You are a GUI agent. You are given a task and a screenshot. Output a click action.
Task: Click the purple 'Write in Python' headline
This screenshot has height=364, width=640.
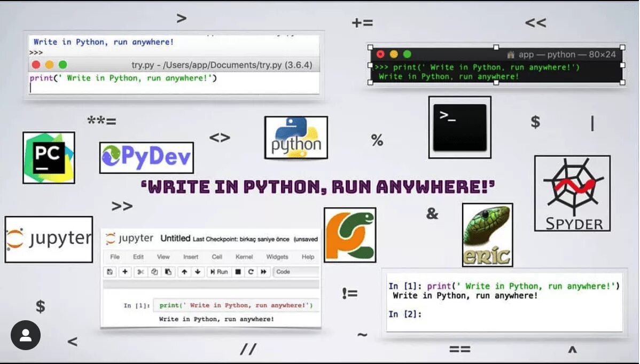[x=317, y=187]
